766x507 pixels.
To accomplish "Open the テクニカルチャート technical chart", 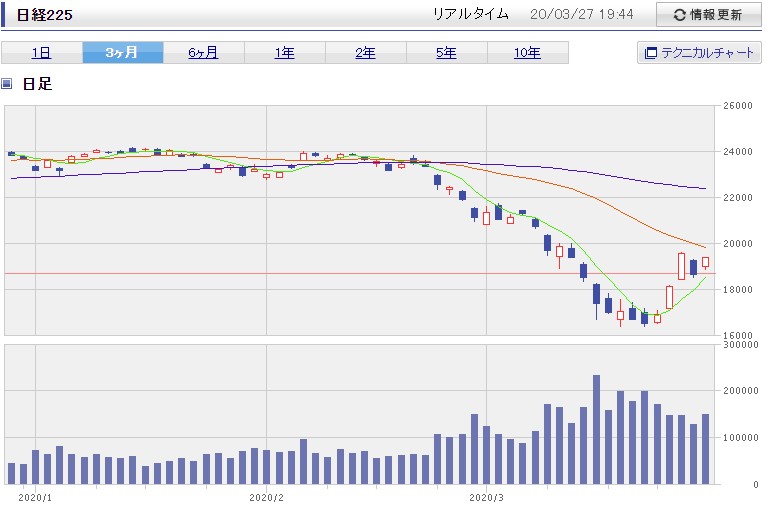I will point(699,53).
